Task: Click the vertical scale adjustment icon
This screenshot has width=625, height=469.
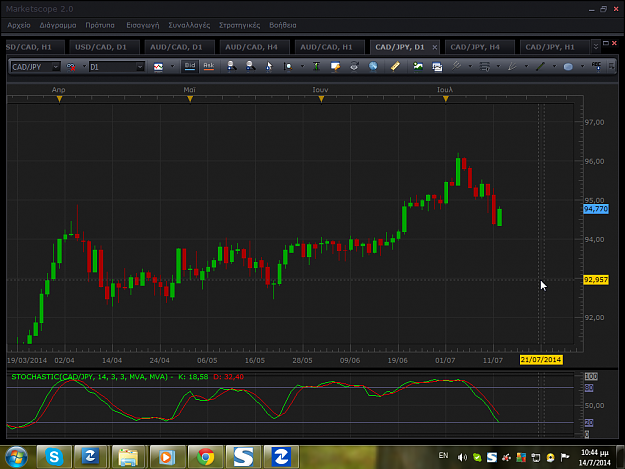Action: [x=316, y=66]
